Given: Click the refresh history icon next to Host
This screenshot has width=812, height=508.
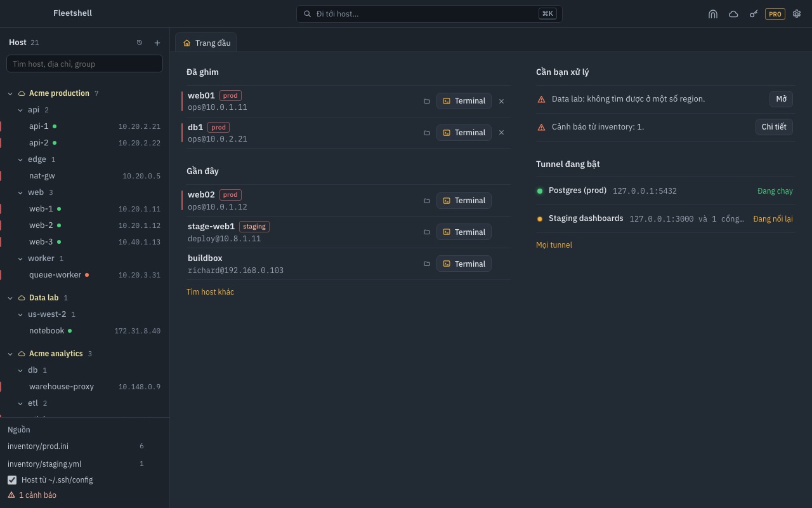Looking at the screenshot, I should pos(140,43).
